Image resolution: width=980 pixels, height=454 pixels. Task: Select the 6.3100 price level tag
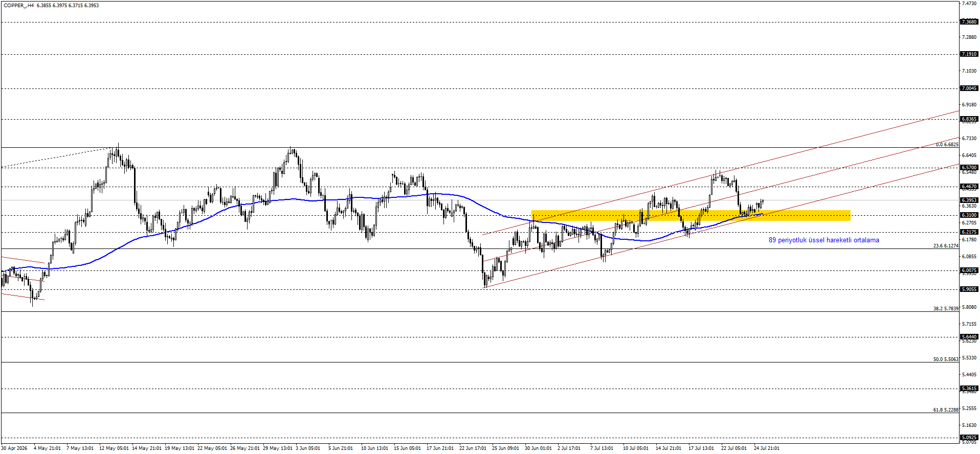point(969,215)
